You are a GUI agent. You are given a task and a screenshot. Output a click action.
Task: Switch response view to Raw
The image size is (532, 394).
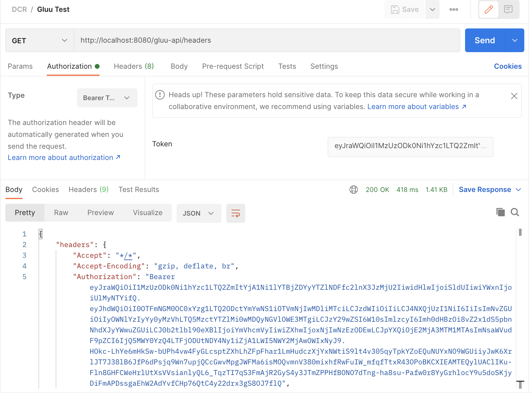point(61,213)
